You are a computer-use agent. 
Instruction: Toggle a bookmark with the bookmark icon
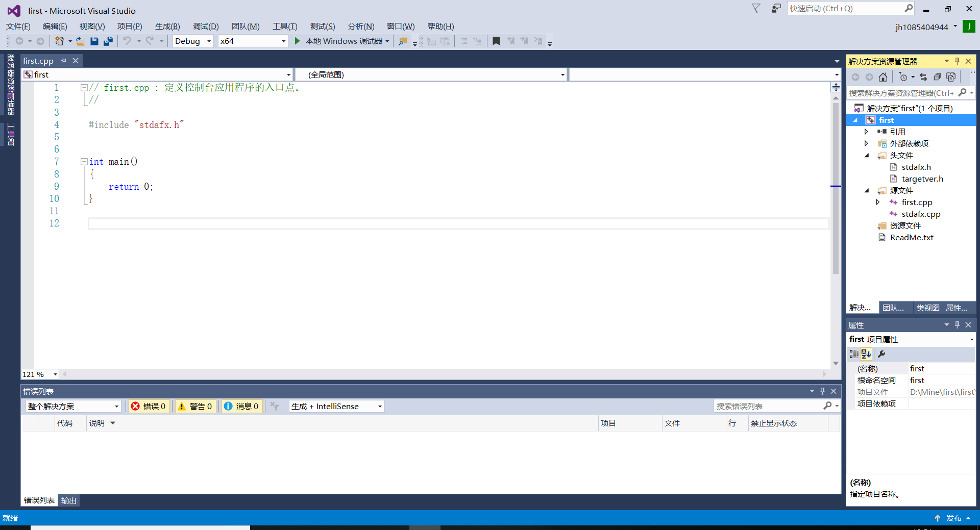click(496, 41)
